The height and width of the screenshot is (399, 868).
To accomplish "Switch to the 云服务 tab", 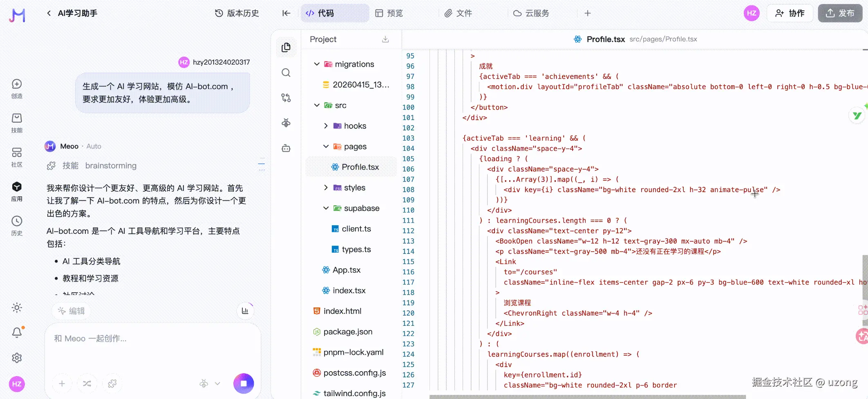I will tap(531, 13).
